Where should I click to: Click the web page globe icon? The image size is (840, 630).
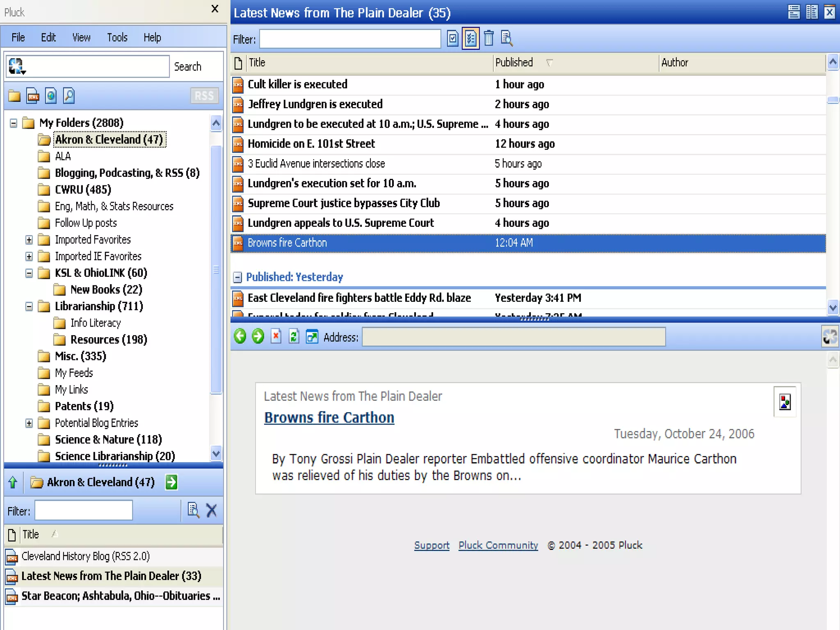pos(51,96)
